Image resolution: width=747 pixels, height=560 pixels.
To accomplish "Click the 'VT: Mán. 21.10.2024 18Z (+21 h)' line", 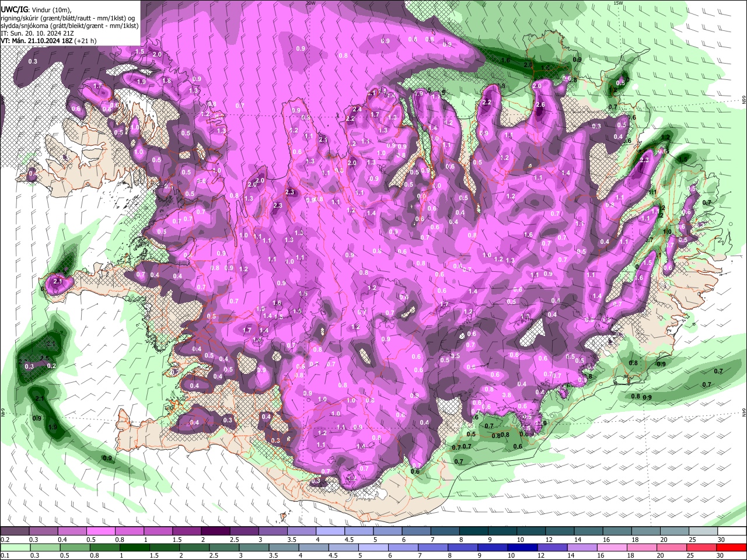I will (x=49, y=41).
